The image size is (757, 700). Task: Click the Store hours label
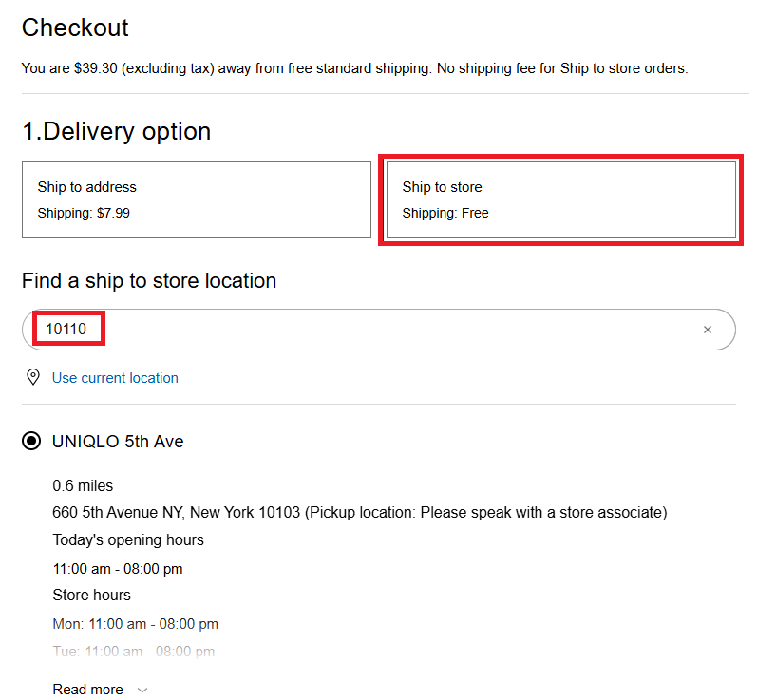pyautogui.click(x=91, y=595)
